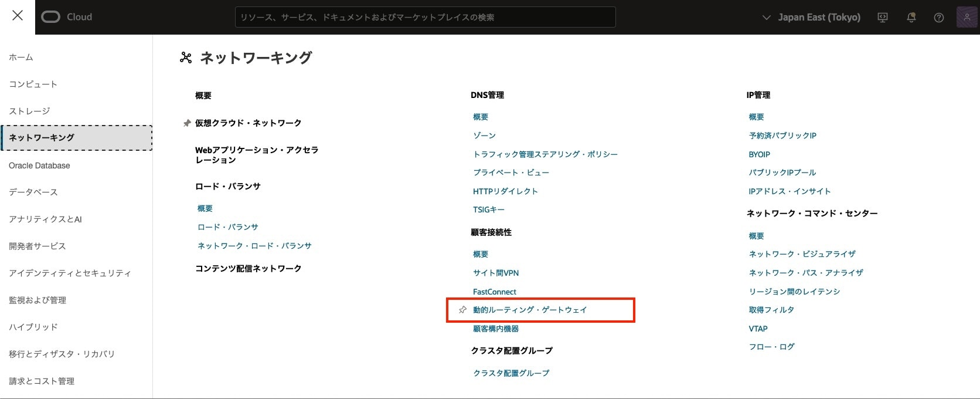Open リージョン間のレイテンシ
980x399 pixels.
(794, 292)
